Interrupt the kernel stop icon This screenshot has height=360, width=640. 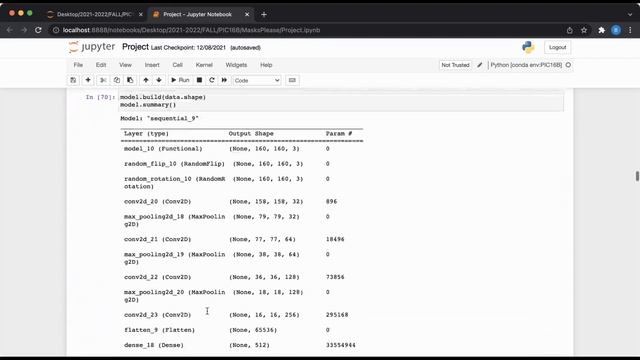point(199,80)
